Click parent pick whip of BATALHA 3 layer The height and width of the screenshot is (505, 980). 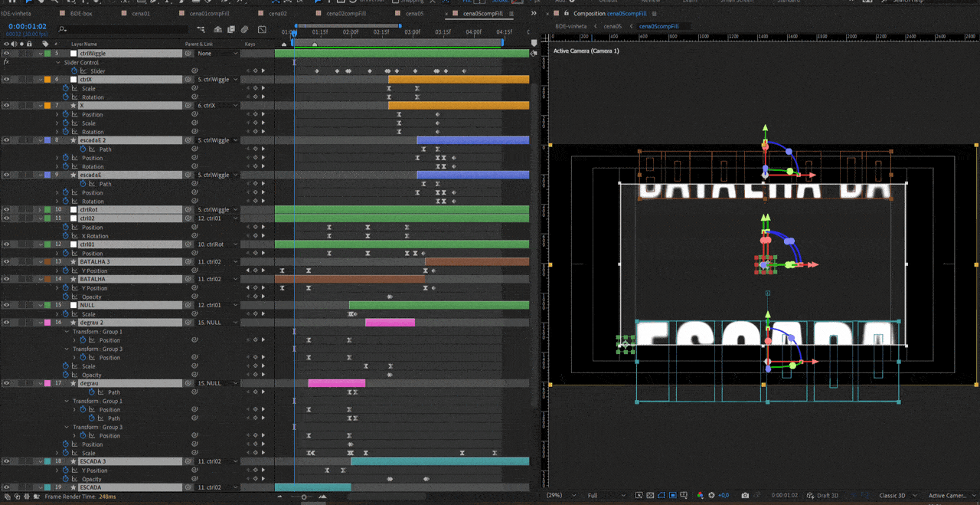188,262
